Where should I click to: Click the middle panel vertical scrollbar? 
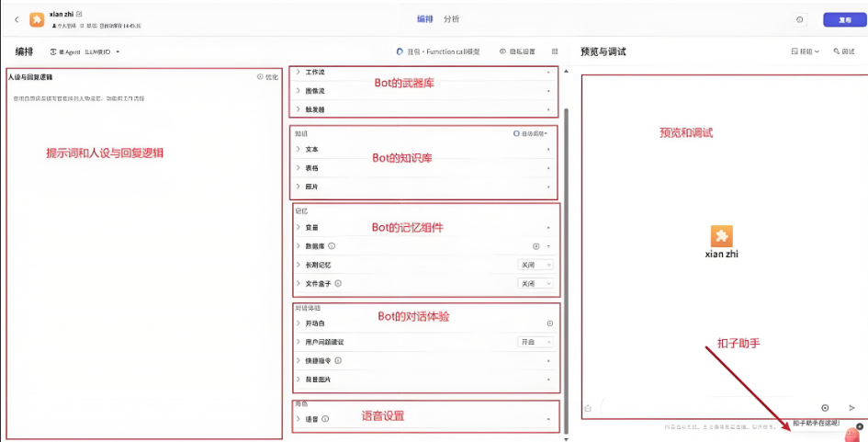tap(566, 270)
